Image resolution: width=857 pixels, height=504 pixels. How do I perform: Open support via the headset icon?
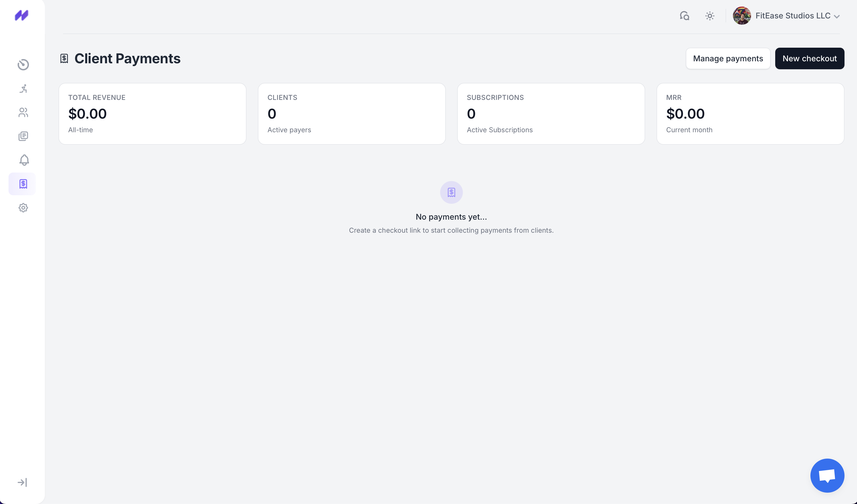(684, 16)
